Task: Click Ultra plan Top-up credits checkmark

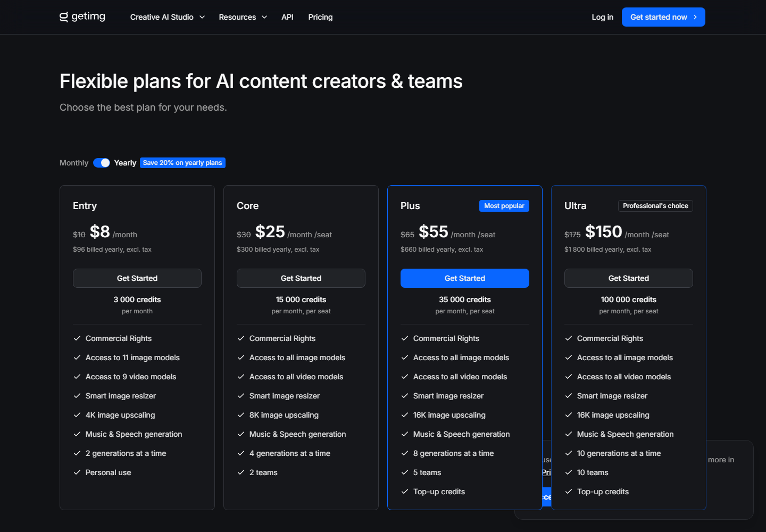Action: 569,492
